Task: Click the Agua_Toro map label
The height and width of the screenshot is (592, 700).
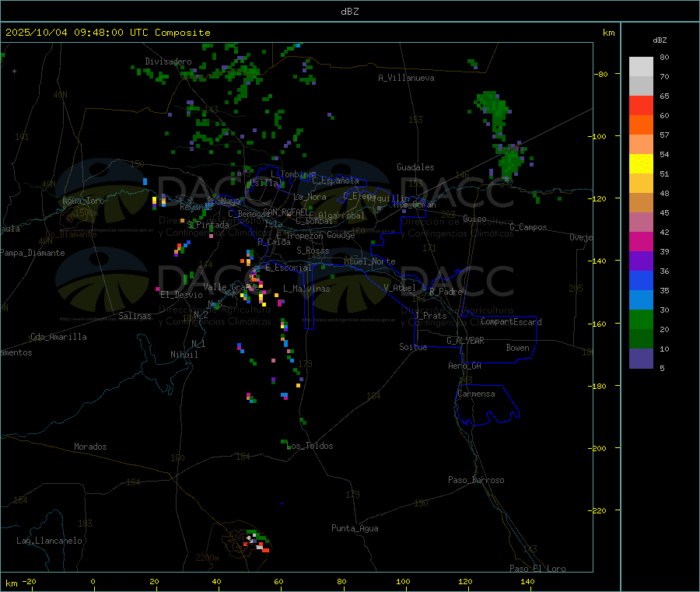Action: (83, 201)
